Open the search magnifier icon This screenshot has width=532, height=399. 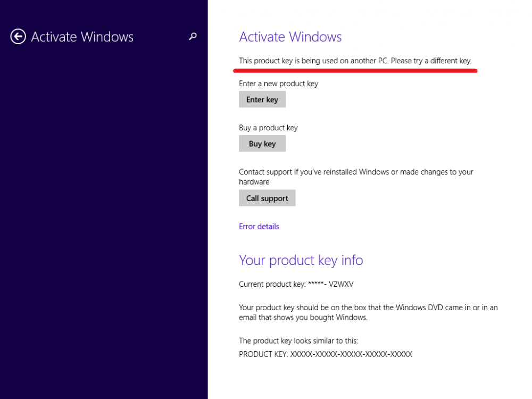pyautogui.click(x=193, y=36)
